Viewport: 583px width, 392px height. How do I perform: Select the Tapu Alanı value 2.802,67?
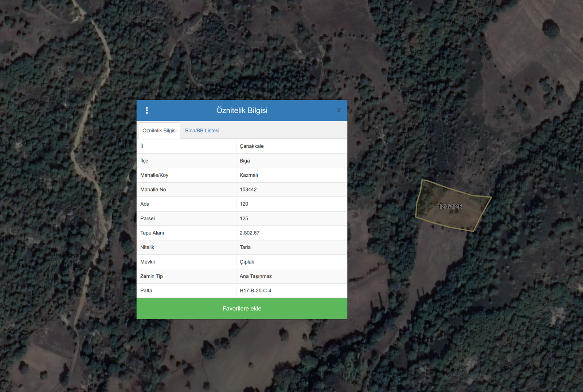[250, 233]
